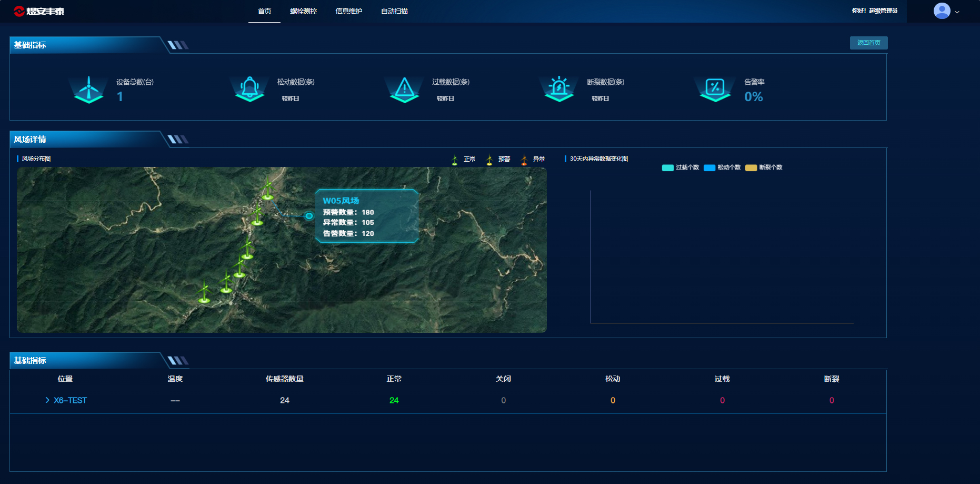Expand the X6-TEST row chevron
This screenshot has height=484, width=980.
(47, 400)
